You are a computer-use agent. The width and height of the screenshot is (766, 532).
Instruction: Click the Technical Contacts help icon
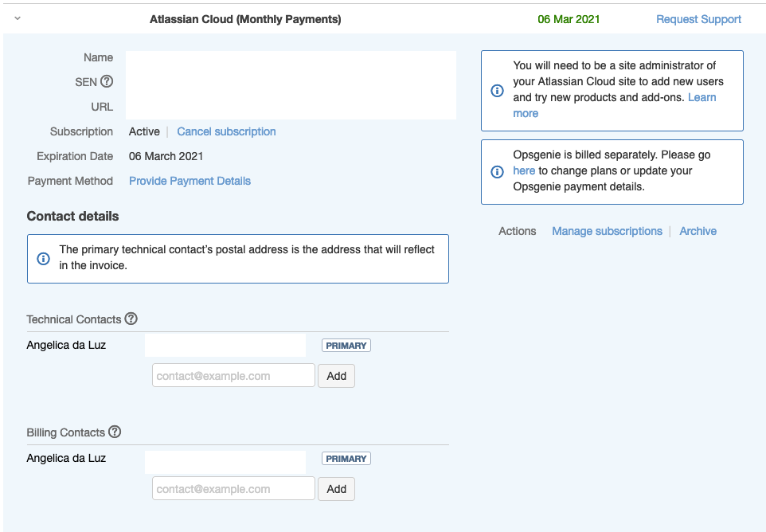pyautogui.click(x=131, y=319)
